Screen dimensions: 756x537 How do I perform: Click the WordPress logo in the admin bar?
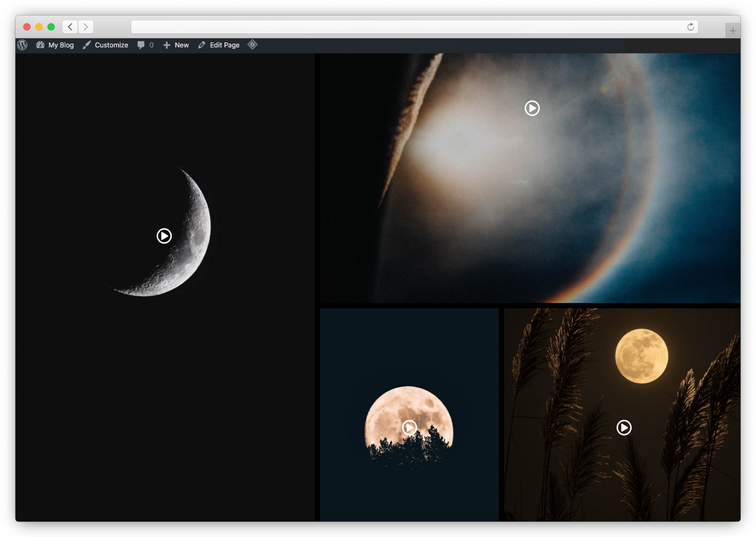pyautogui.click(x=22, y=45)
